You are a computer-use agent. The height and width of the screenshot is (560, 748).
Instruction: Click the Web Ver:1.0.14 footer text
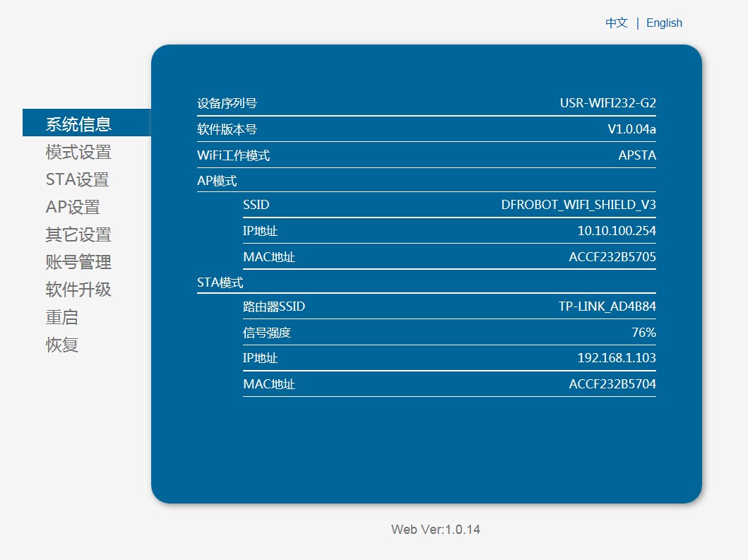[x=436, y=530]
